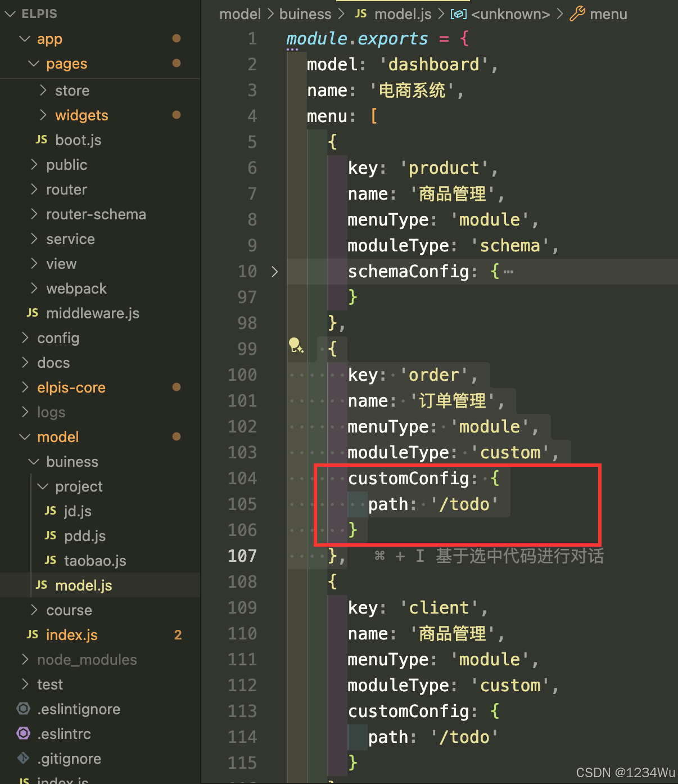Click line number 1 in gutter

tap(252, 39)
